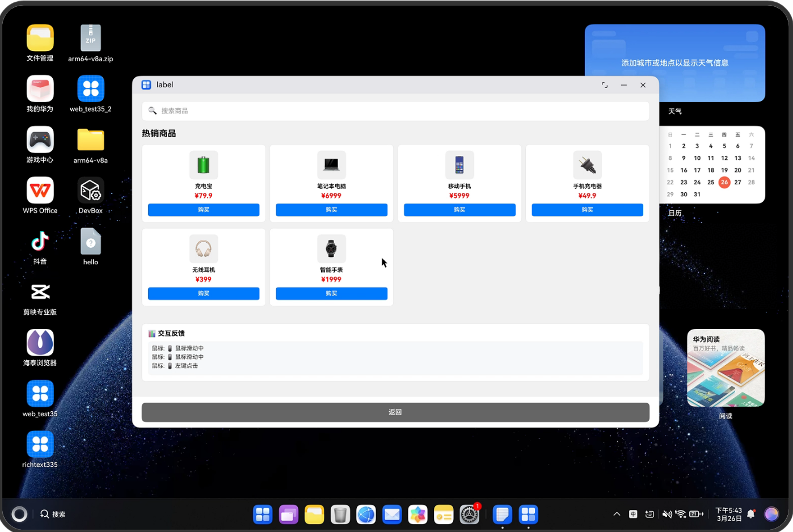Launch the browser globe in dock
Screen dimensions: 793x532
pos(366,514)
